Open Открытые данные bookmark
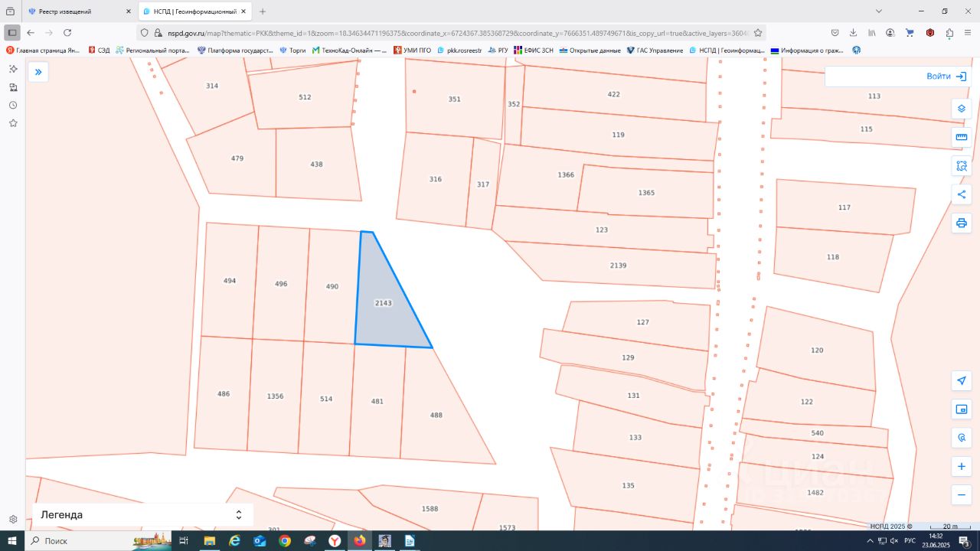 [x=590, y=51]
